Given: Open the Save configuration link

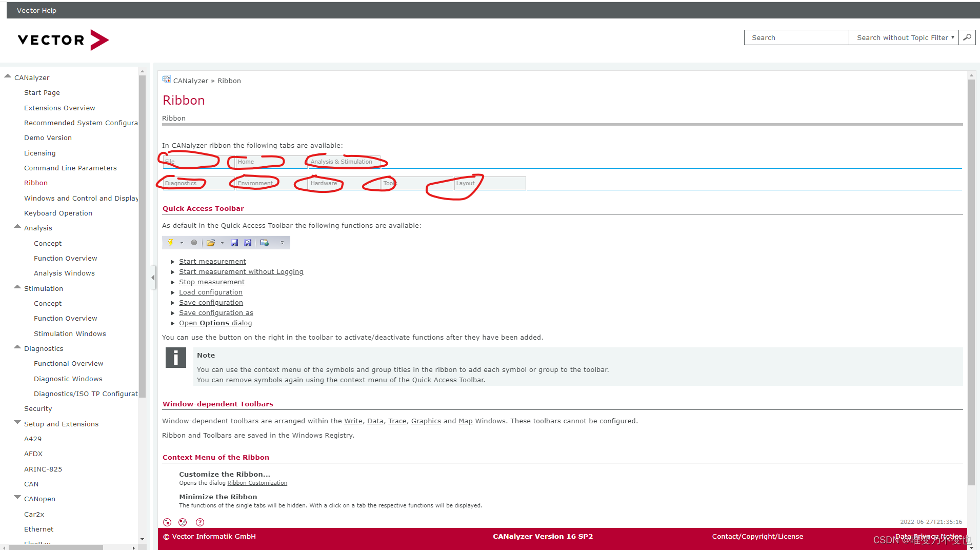Looking at the screenshot, I should 211,303.
